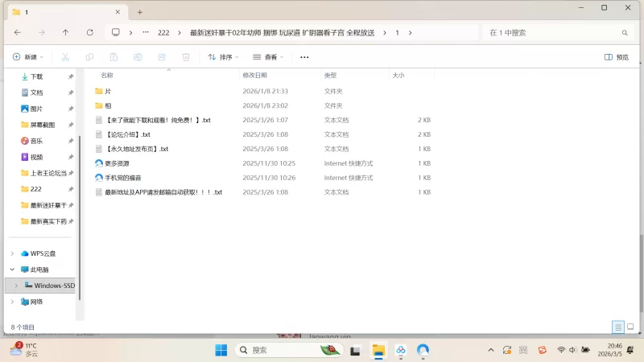This screenshot has height=362, width=644.
Task: Click the Rename icon in the toolbar
Action: pyautogui.click(x=138, y=57)
